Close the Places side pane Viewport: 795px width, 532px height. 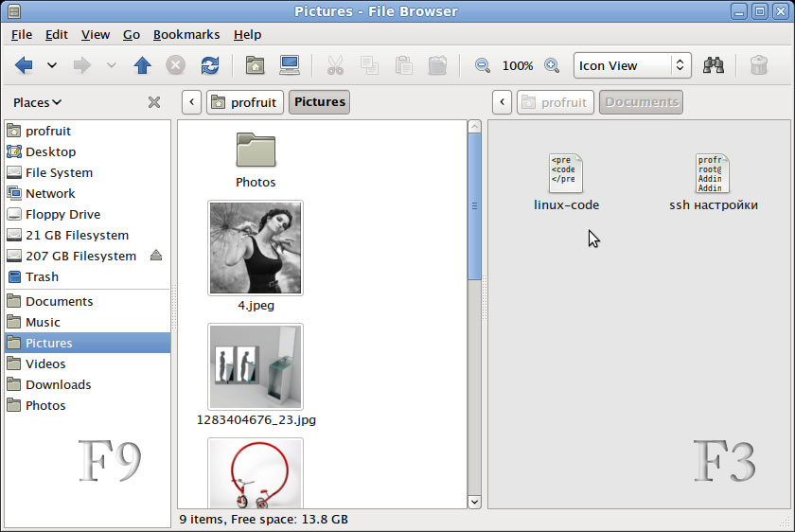click(x=154, y=102)
